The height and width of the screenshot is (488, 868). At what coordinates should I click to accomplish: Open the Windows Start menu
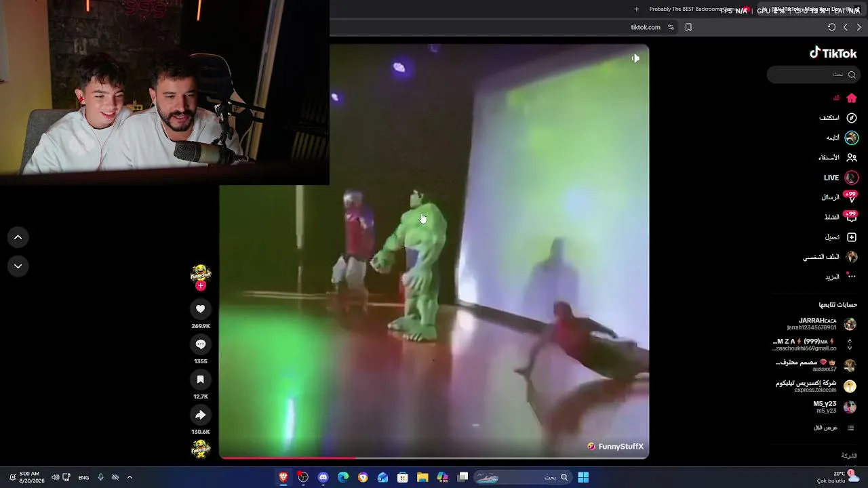[x=583, y=477]
